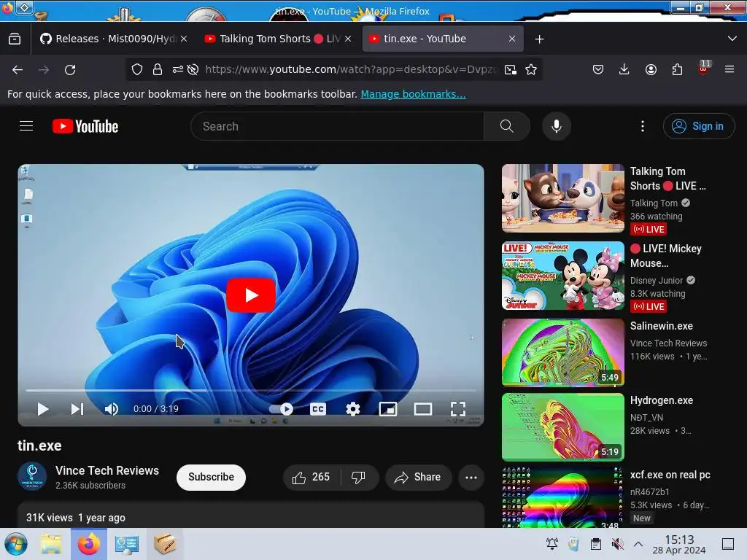Open the Firefox downloads panel

(624, 69)
